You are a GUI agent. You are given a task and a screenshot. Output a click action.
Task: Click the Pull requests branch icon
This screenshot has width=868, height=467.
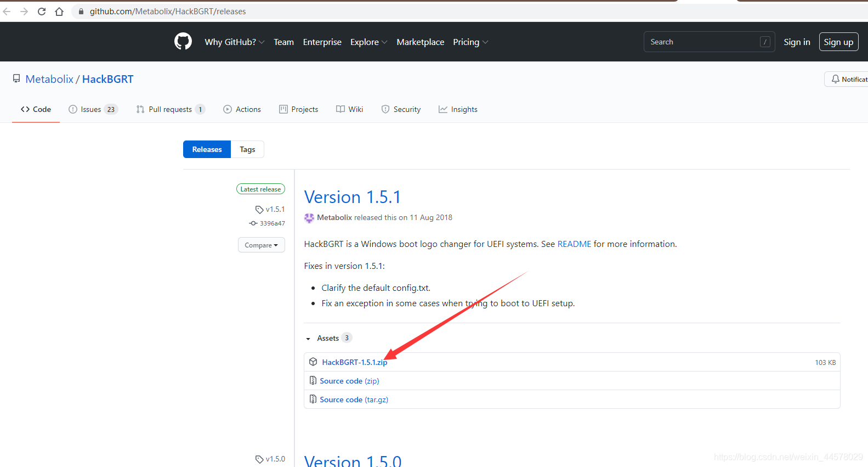point(140,109)
